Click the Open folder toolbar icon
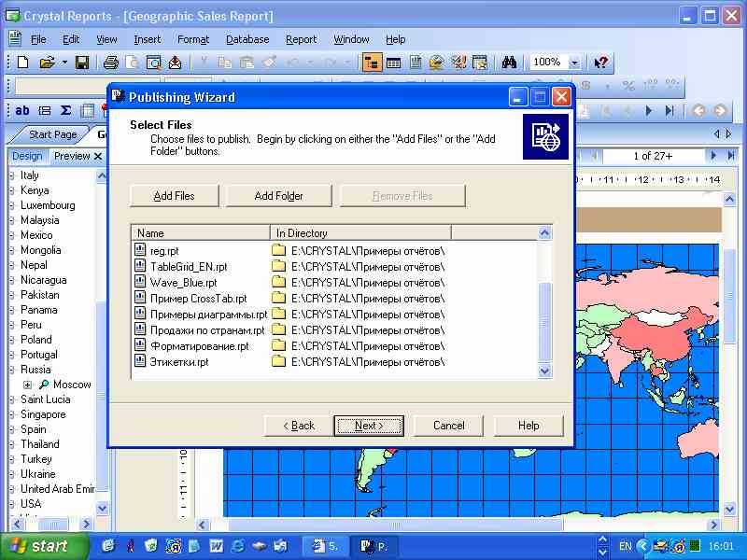The width and height of the screenshot is (747, 560). click(x=47, y=63)
